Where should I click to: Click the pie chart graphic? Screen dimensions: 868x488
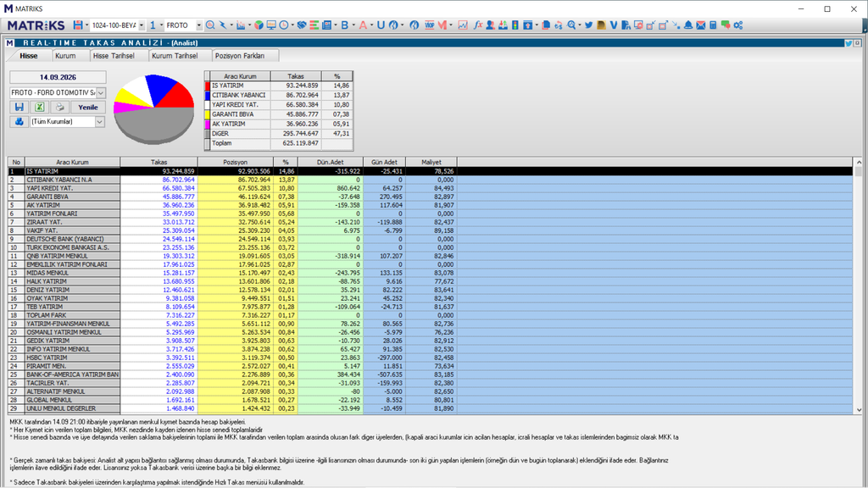154,109
